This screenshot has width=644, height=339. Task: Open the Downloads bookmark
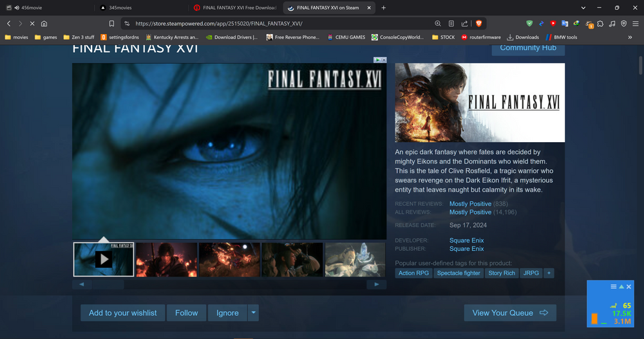coord(523,37)
